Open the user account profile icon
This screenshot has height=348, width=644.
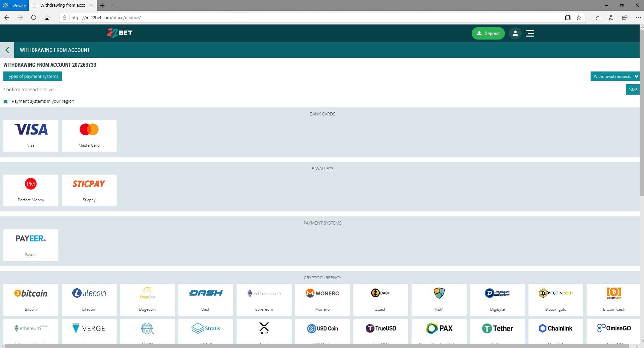point(515,33)
